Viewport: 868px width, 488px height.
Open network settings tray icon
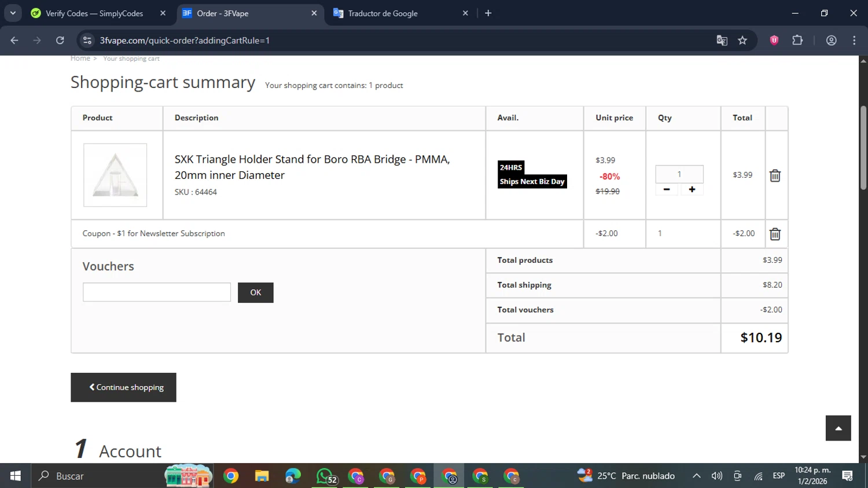click(x=758, y=476)
